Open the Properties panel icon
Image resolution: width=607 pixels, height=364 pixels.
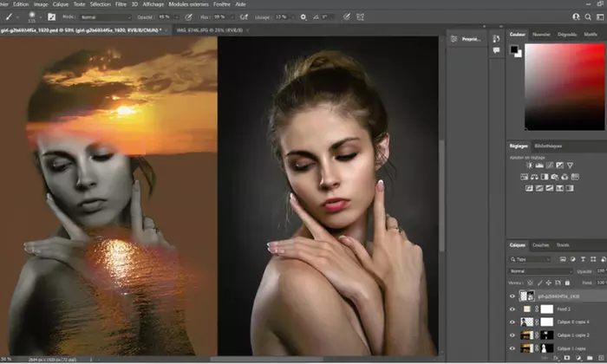tap(454, 39)
